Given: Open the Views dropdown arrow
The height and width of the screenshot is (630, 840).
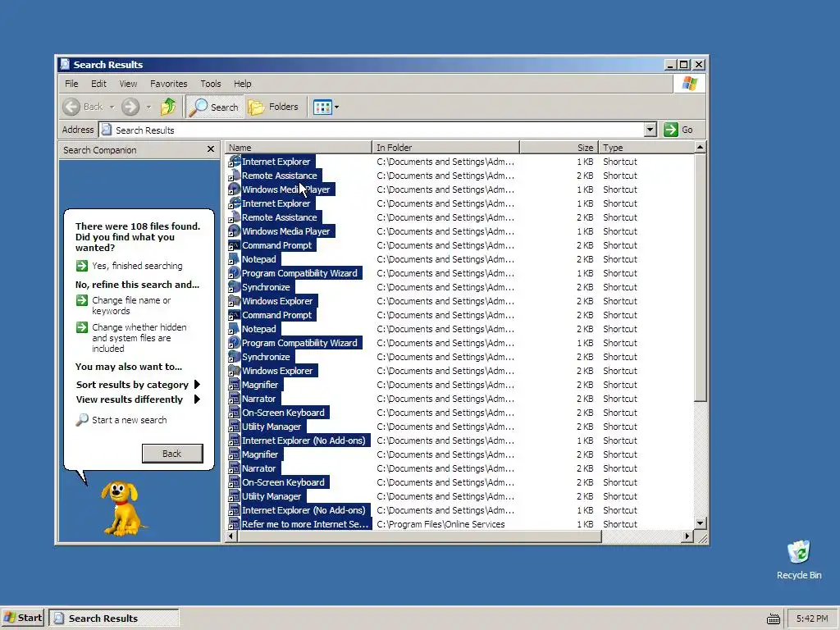Looking at the screenshot, I should (x=336, y=107).
